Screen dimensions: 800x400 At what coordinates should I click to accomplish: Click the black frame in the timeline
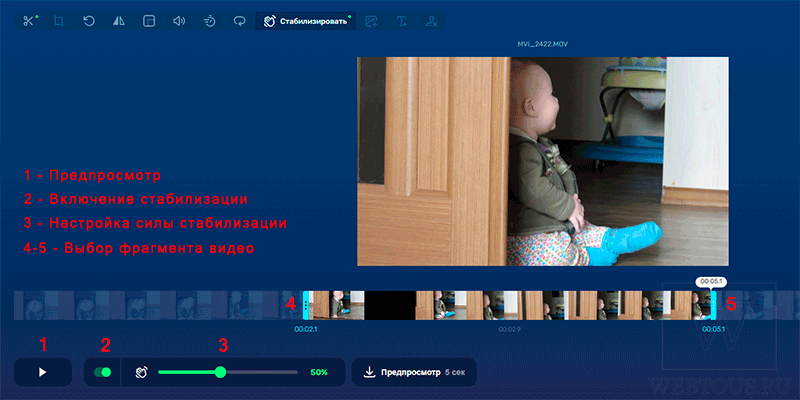tap(390, 305)
